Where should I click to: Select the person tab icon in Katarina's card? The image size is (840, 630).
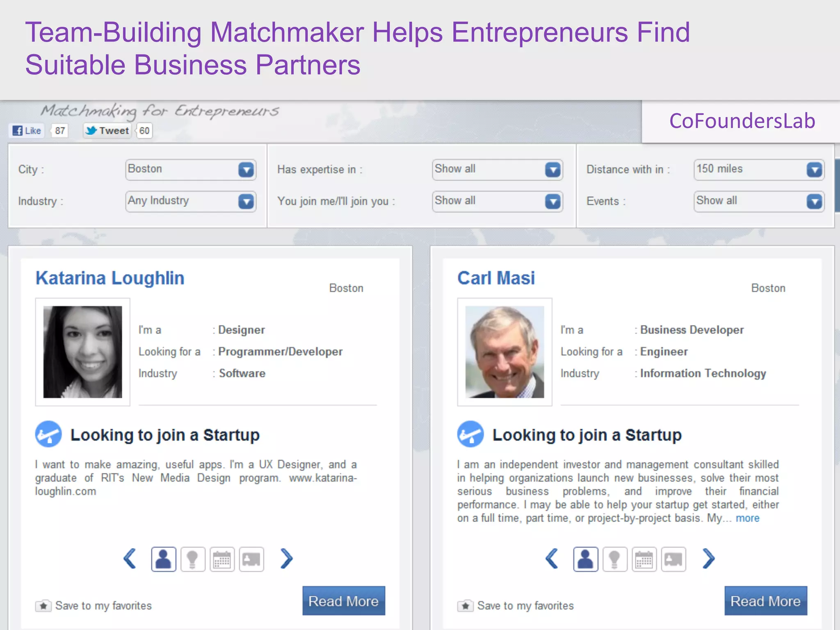pos(164,559)
